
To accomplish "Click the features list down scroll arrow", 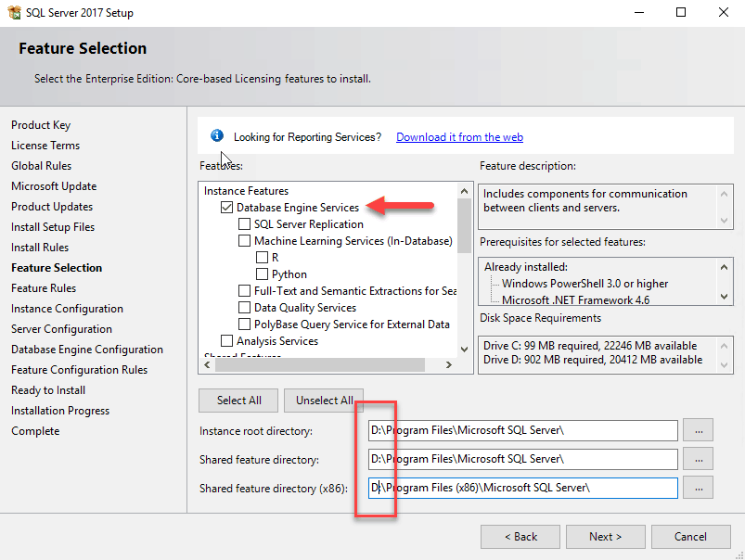I will point(464,350).
